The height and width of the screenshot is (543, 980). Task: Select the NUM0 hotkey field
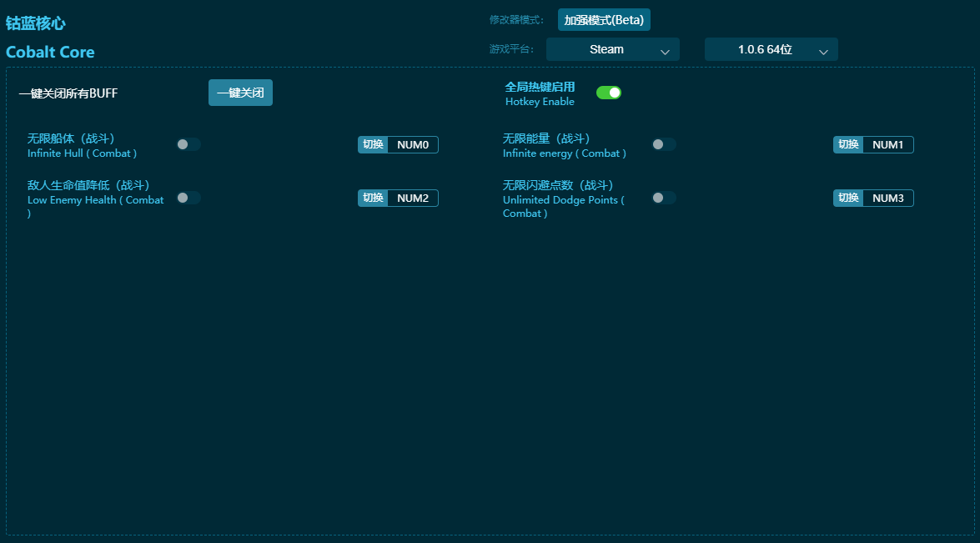(413, 145)
